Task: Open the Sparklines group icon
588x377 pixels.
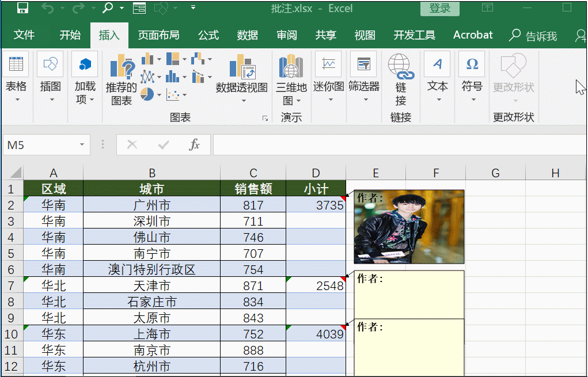Action: [x=328, y=64]
